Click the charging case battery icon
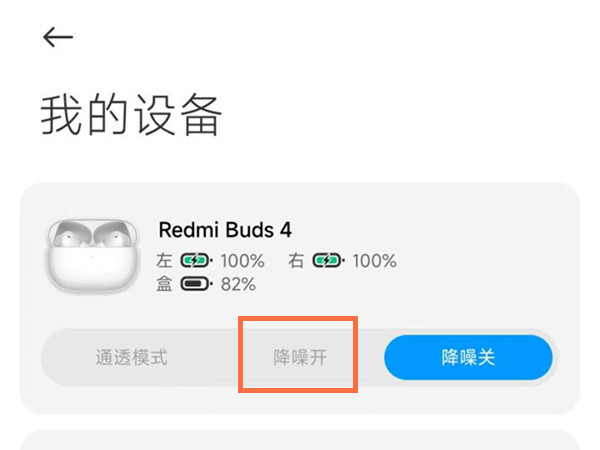Image resolution: width=600 pixels, height=450 pixels. click(x=197, y=284)
